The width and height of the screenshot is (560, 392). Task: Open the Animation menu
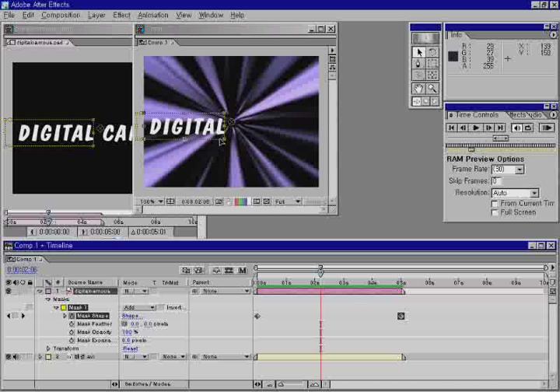tap(153, 16)
